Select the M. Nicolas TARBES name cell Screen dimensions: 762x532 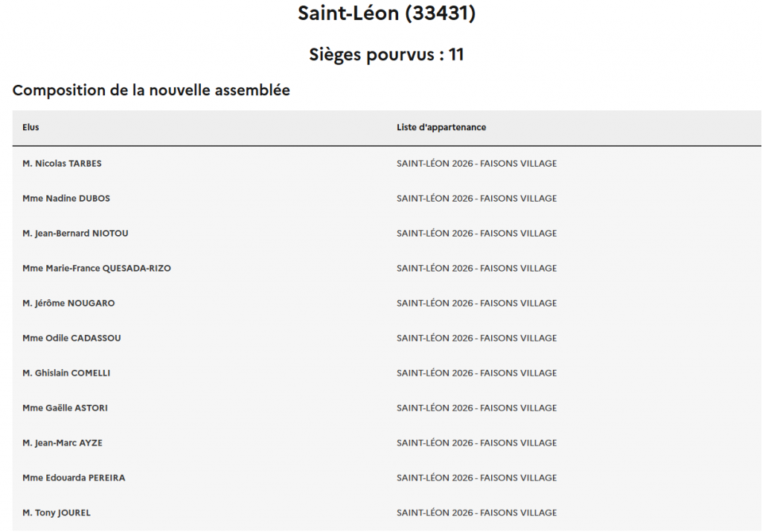coord(62,164)
